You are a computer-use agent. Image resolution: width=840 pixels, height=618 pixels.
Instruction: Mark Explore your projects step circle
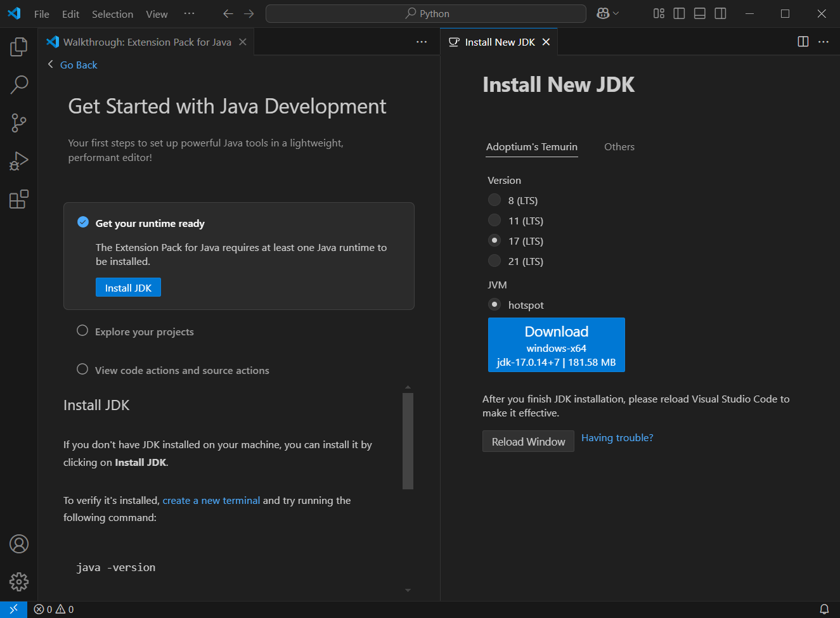82,330
